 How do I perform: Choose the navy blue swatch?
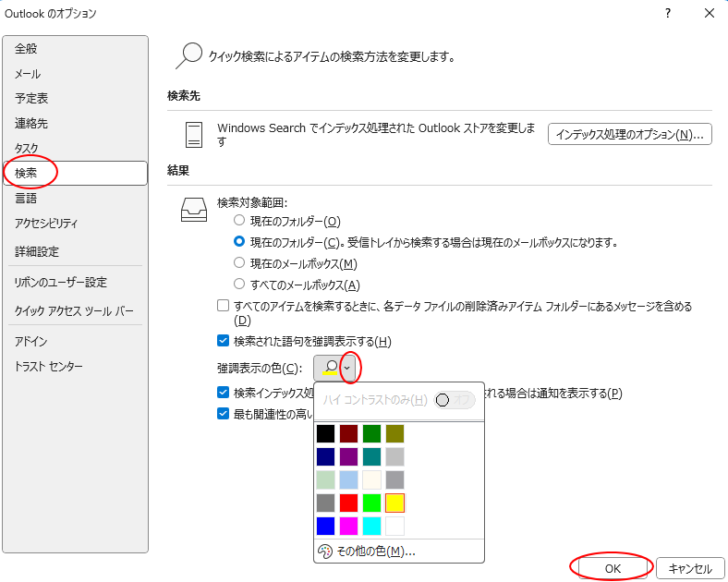pos(325,457)
